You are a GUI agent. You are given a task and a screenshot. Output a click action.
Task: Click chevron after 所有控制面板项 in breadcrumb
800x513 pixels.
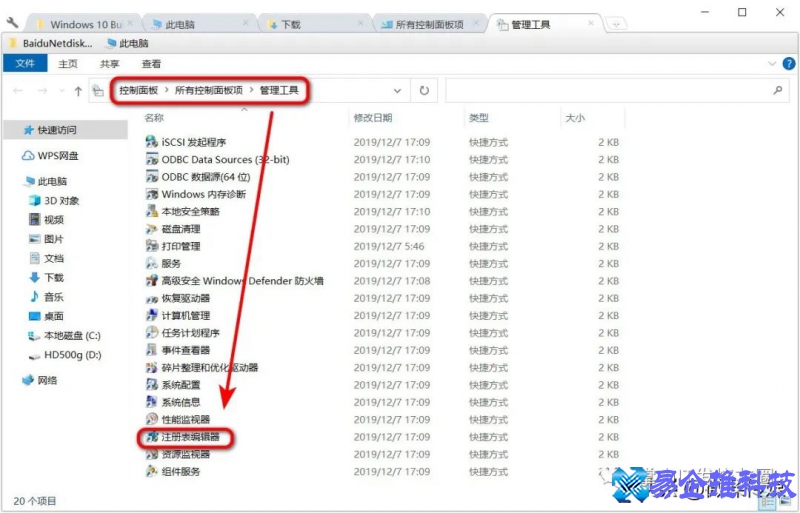coord(252,90)
